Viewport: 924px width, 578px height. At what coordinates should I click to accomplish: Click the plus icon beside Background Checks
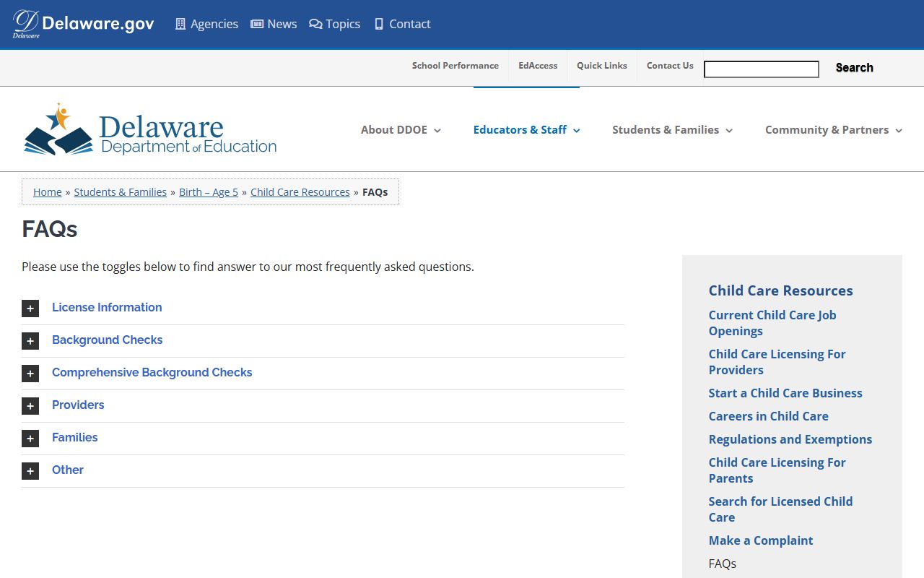[x=30, y=341]
